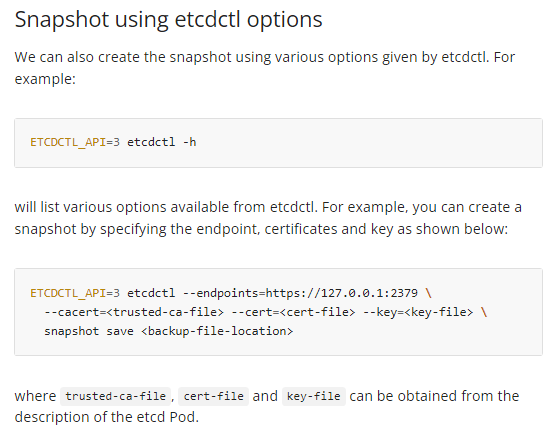Click the word 'etcdctl' in second code block

pos(151,293)
